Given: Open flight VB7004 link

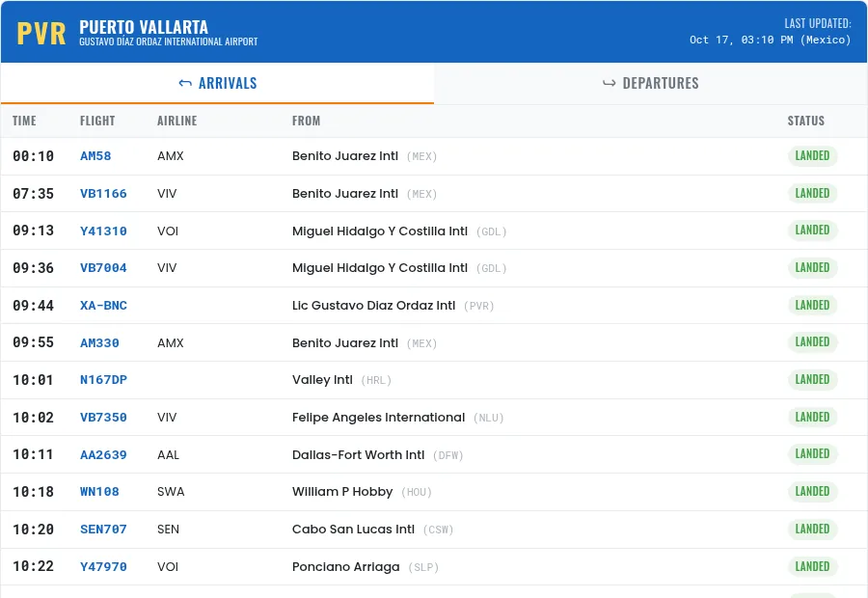Looking at the screenshot, I should tap(103, 268).
